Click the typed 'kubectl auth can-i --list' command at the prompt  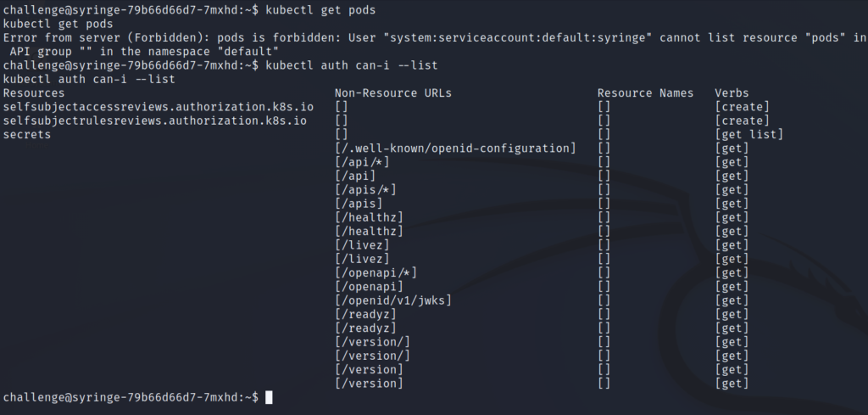pos(352,65)
